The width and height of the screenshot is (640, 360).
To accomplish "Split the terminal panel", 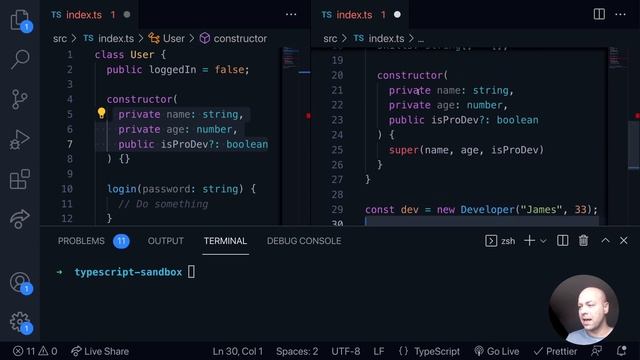I will pos(562,241).
